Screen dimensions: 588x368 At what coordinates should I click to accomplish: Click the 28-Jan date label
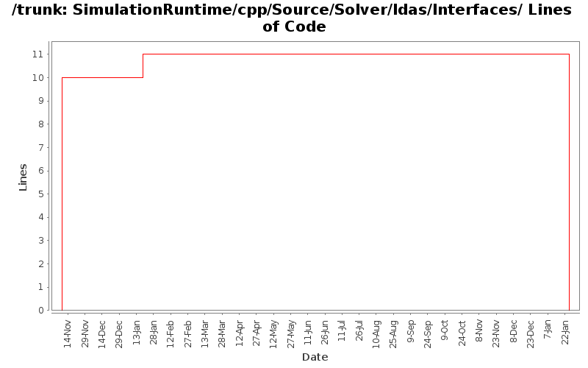pyautogui.click(x=154, y=333)
